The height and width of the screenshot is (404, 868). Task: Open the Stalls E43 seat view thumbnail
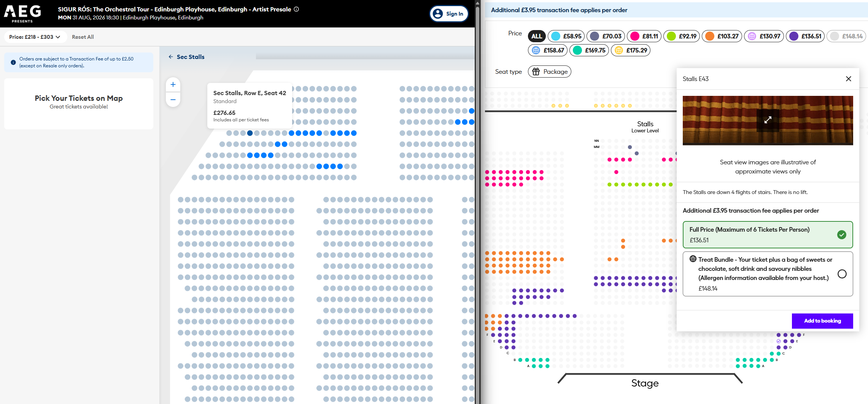768,120
